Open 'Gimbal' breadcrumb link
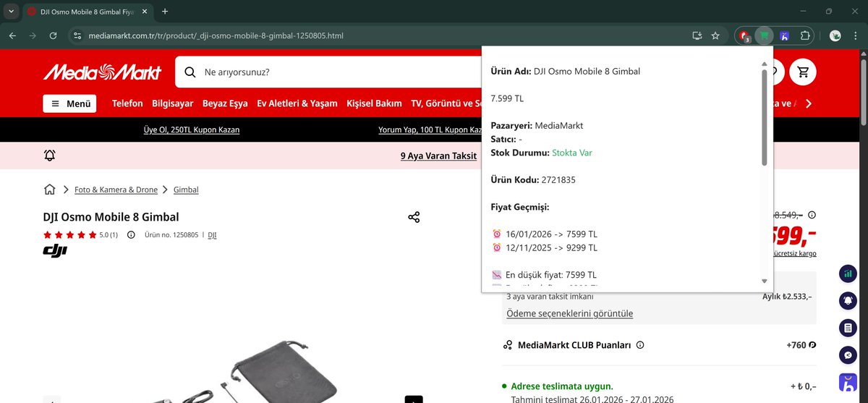This screenshot has width=868, height=403. tap(186, 190)
